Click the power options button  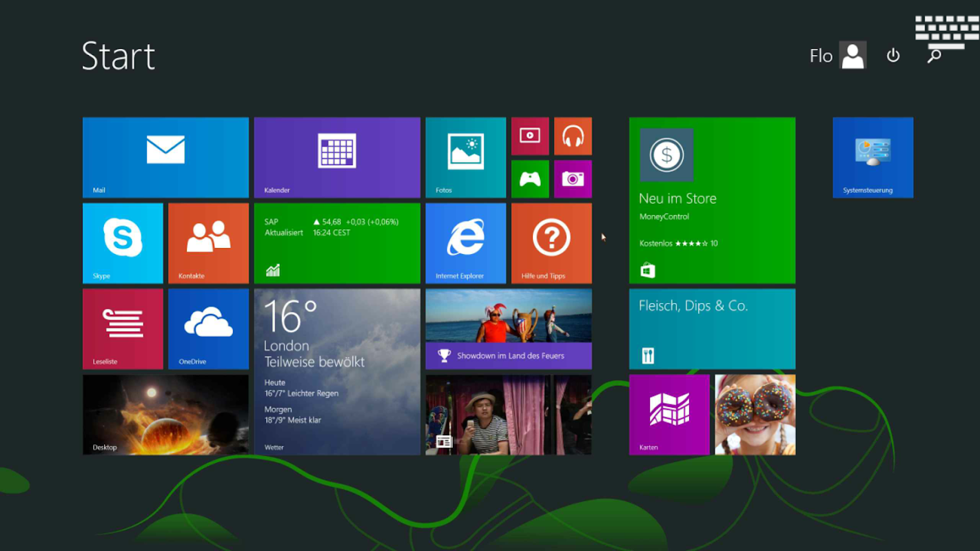[893, 55]
